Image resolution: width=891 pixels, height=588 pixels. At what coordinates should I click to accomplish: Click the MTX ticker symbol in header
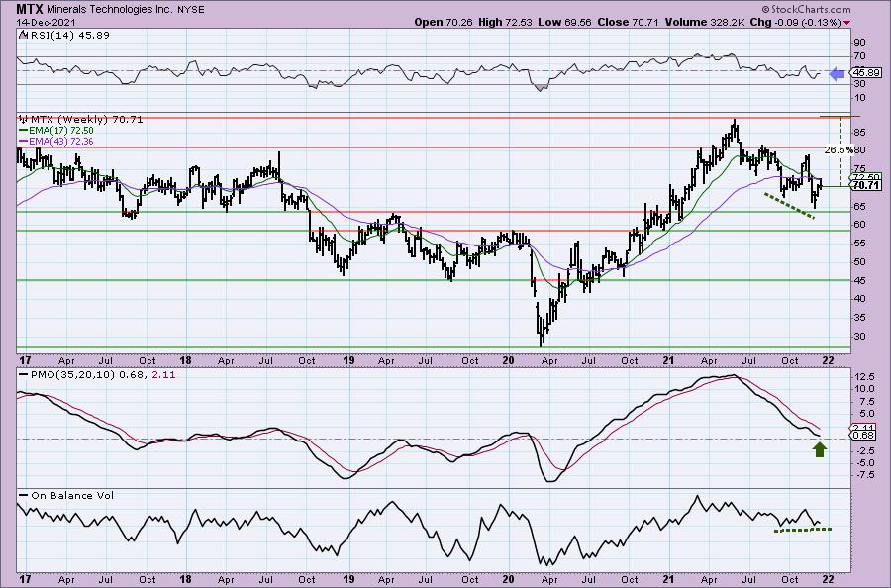[30, 9]
